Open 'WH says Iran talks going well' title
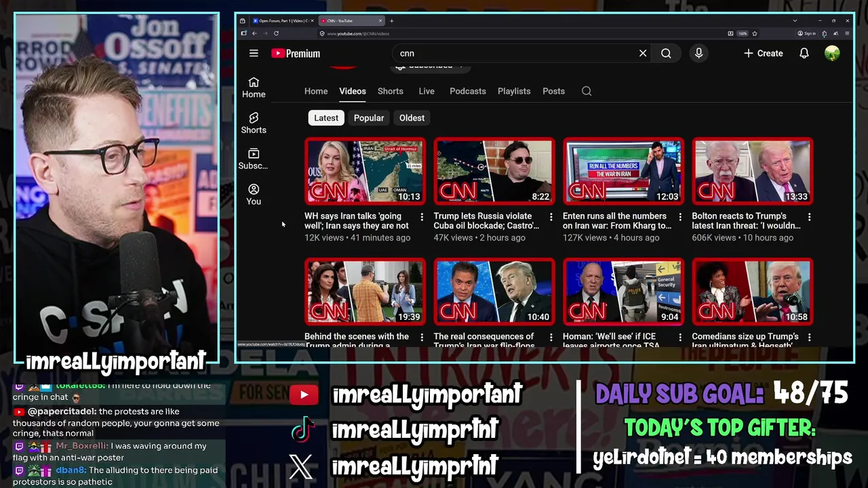Image resolution: width=868 pixels, height=488 pixels. pyautogui.click(x=357, y=221)
